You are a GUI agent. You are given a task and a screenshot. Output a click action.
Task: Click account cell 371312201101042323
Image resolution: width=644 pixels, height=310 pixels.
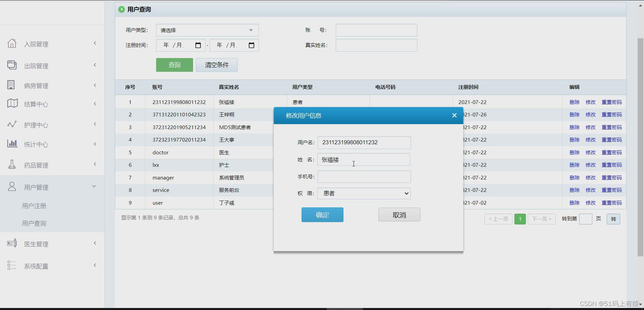pyautogui.click(x=179, y=115)
